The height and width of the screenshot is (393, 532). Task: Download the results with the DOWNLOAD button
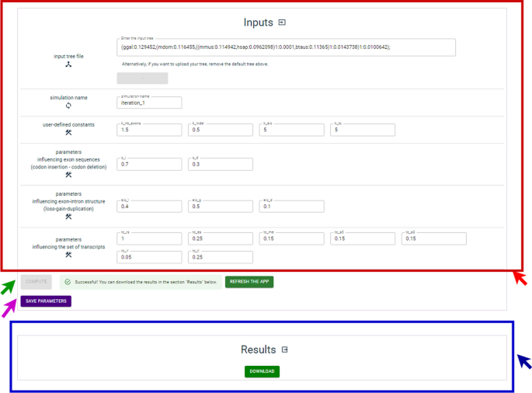pyautogui.click(x=262, y=371)
